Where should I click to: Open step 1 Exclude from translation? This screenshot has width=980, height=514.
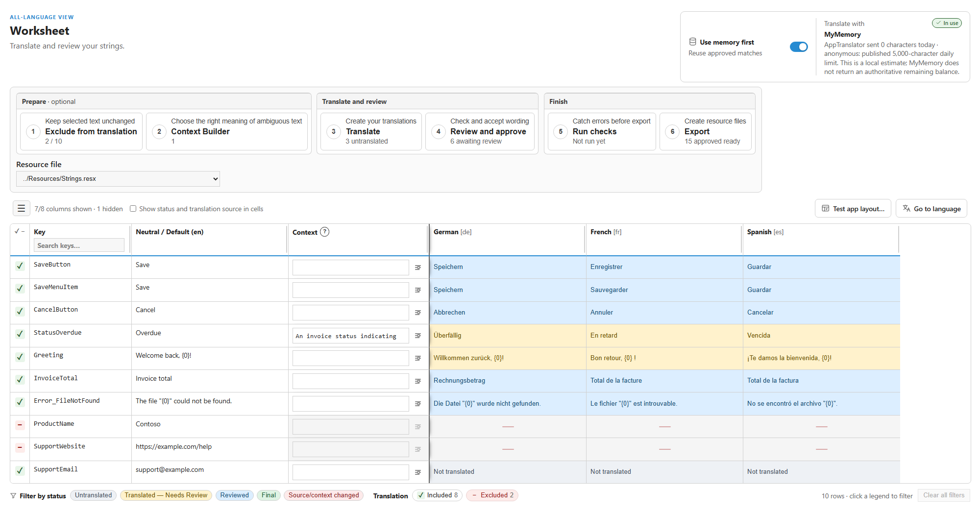coord(81,131)
